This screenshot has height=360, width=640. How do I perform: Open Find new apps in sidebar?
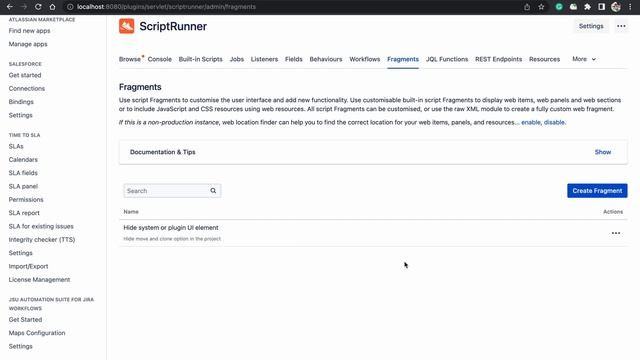[x=29, y=31]
